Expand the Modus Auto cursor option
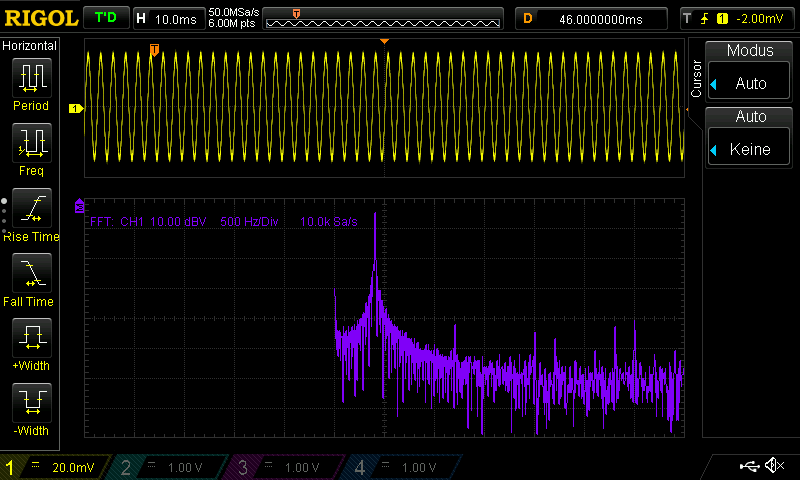The height and width of the screenshot is (480, 800). 750,72
